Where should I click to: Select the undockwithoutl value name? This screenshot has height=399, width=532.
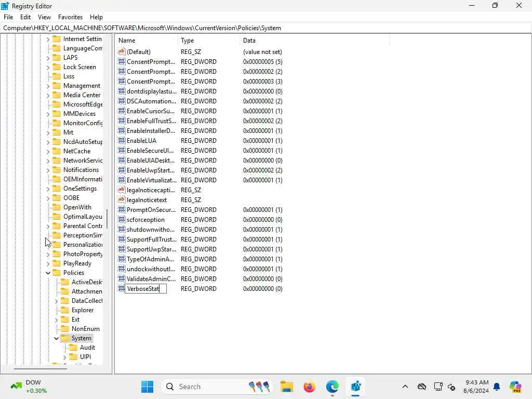click(x=151, y=269)
